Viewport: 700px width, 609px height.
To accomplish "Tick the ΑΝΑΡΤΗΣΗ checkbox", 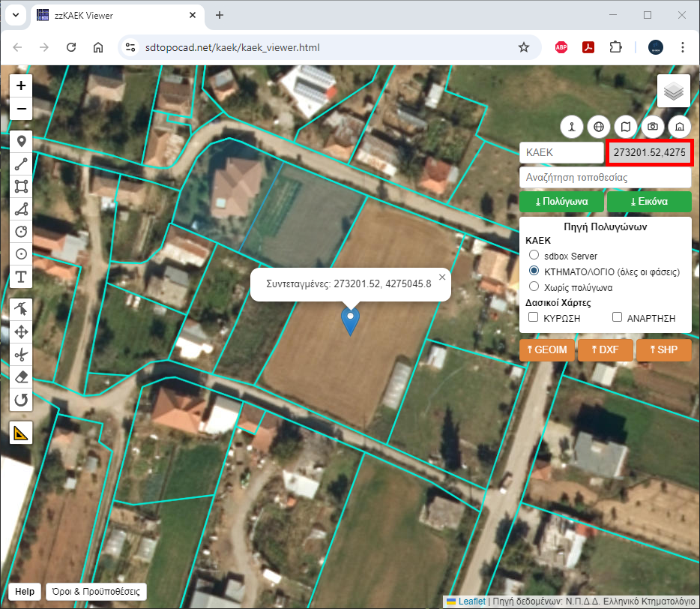I will click(x=618, y=318).
